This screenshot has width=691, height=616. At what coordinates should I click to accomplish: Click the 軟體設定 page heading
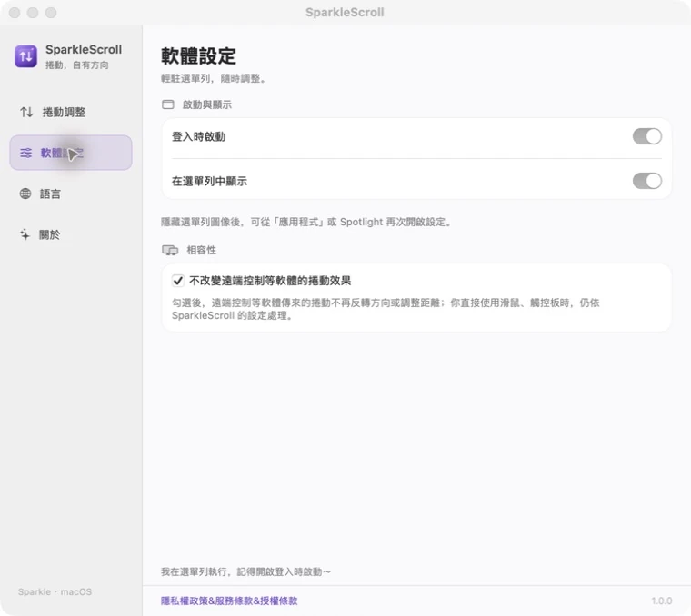[x=198, y=56]
